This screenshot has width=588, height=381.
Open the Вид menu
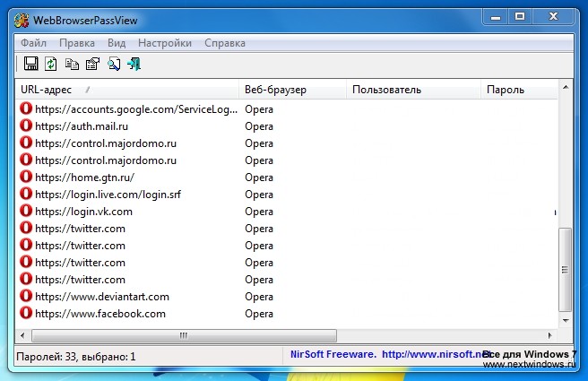(x=117, y=43)
